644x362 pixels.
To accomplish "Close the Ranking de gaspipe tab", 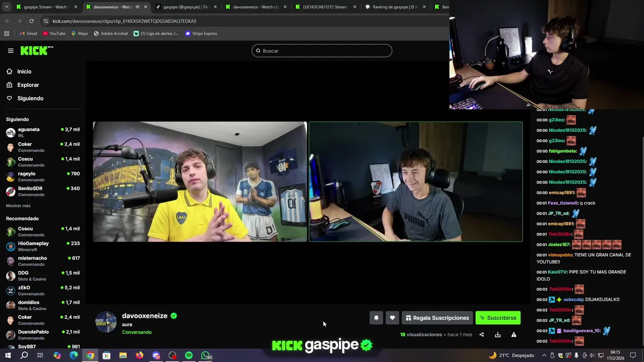I will (x=424, y=7).
